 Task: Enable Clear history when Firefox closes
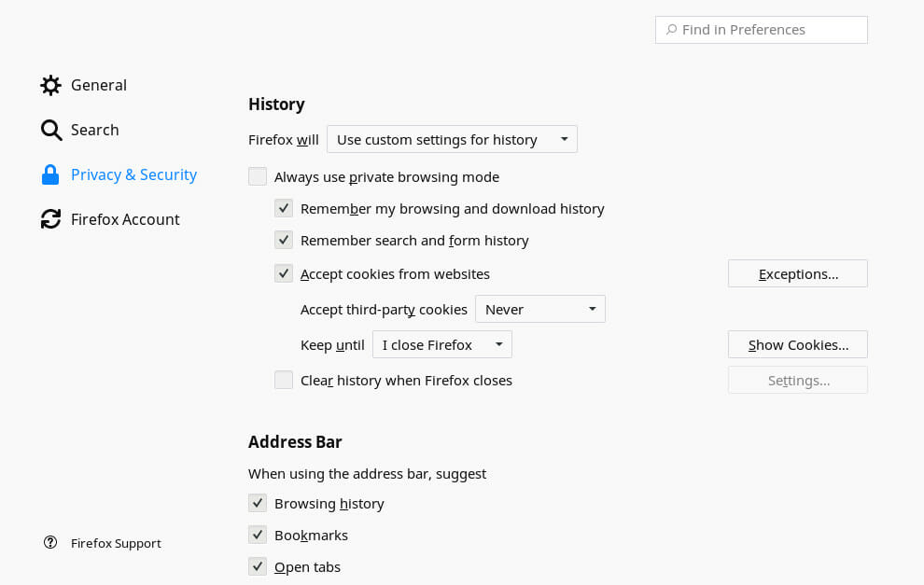[x=284, y=380]
